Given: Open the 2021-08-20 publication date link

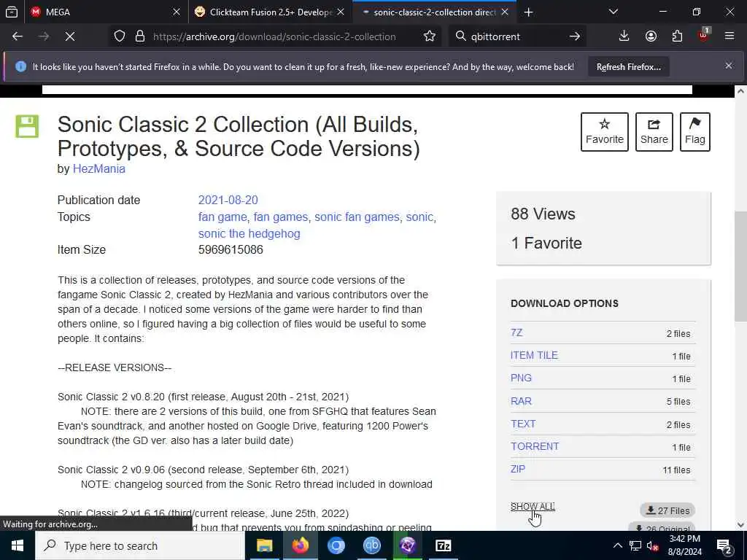Looking at the screenshot, I should [228, 200].
